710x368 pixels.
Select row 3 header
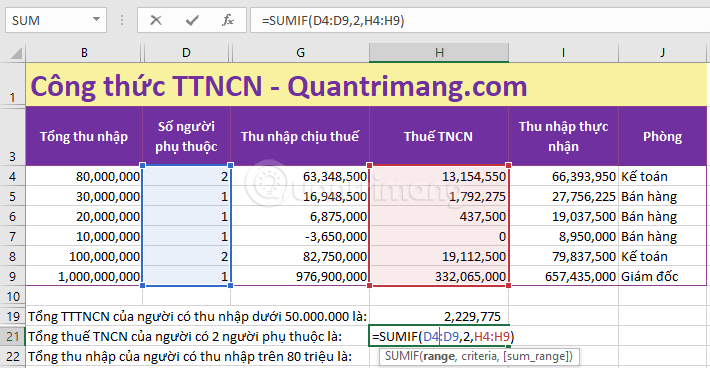(13, 136)
